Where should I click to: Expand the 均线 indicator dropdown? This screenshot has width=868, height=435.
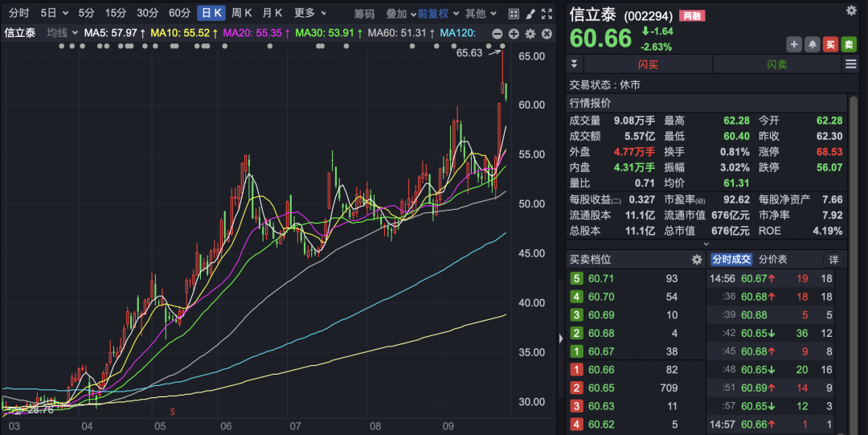coord(62,33)
